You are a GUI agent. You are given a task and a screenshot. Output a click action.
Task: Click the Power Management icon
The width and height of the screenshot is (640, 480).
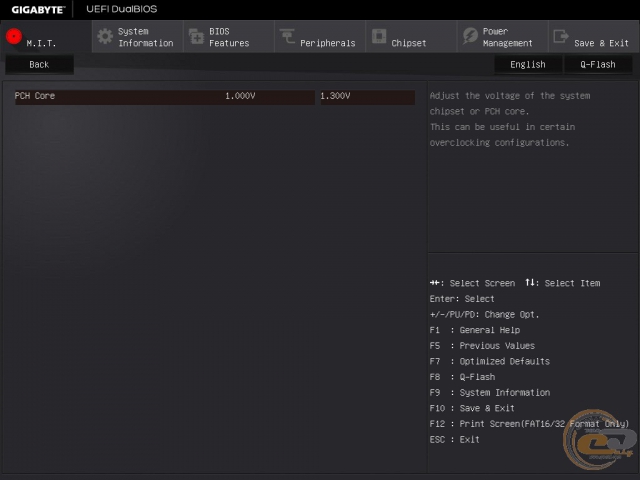(x=470, y=37)
